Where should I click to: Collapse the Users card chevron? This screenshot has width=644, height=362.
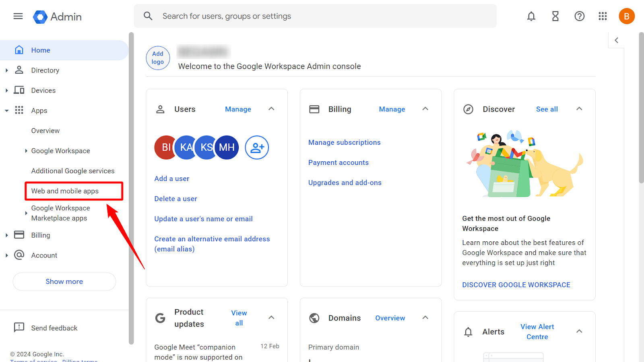[x=271, y=109]
